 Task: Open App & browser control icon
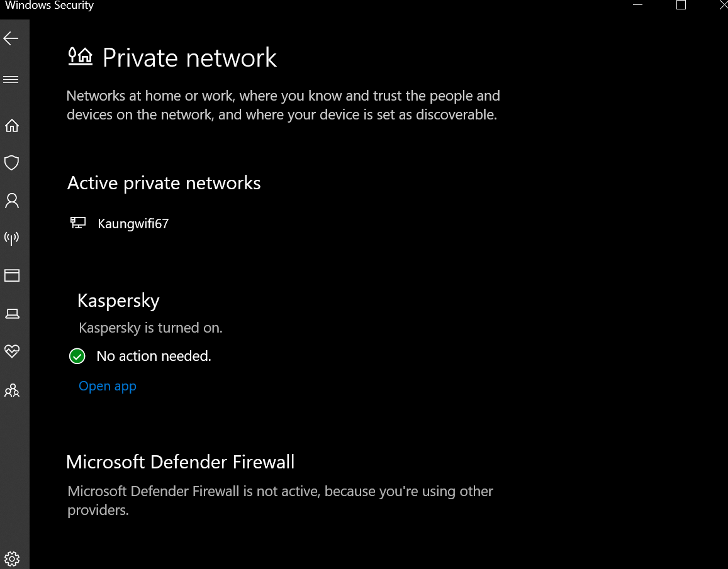point(11,275)
